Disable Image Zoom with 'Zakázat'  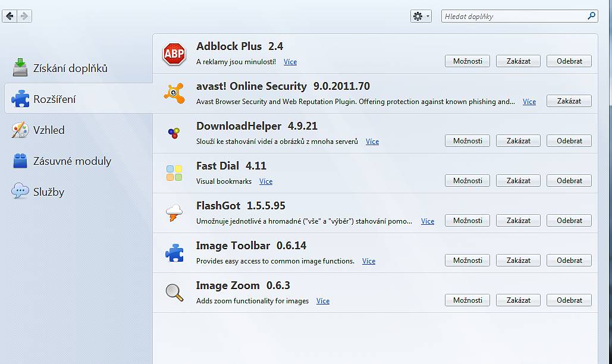pos(519,300)
